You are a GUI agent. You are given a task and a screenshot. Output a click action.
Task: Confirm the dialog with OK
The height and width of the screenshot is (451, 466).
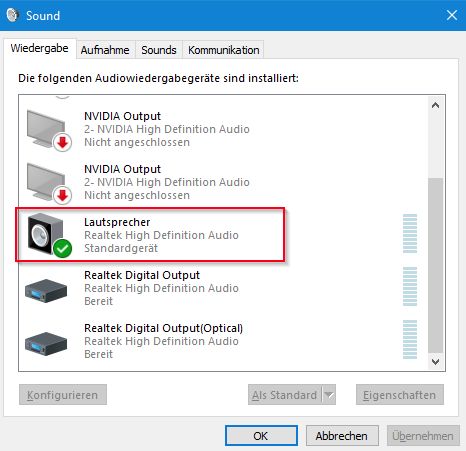[261, 436]
